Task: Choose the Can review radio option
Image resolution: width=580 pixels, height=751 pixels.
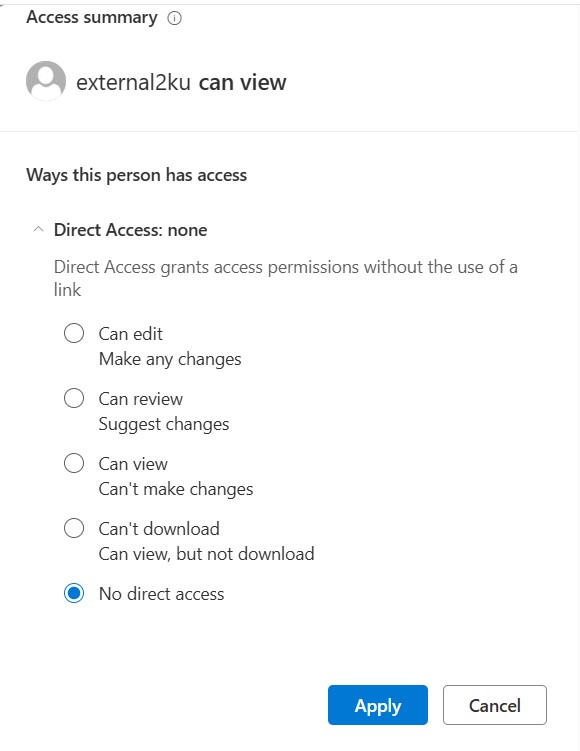Action: click(x=74, y=398)
